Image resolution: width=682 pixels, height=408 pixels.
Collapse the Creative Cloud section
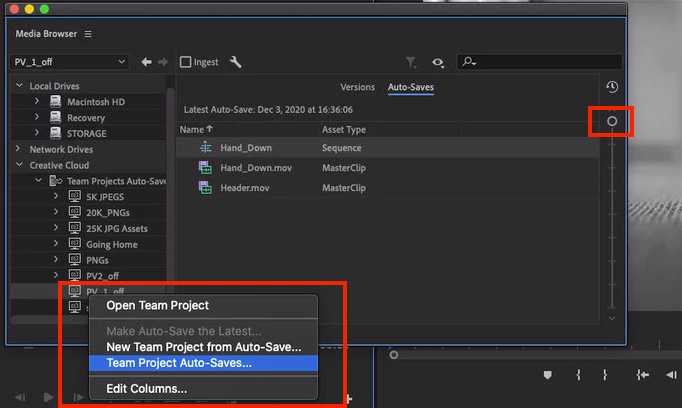[x=19, y=165]
